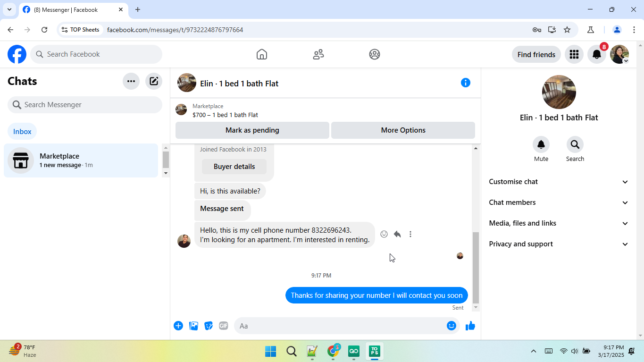Click the chat list scrollbar down arrow
The image size is (644, 362).
[x=166, y=173]
